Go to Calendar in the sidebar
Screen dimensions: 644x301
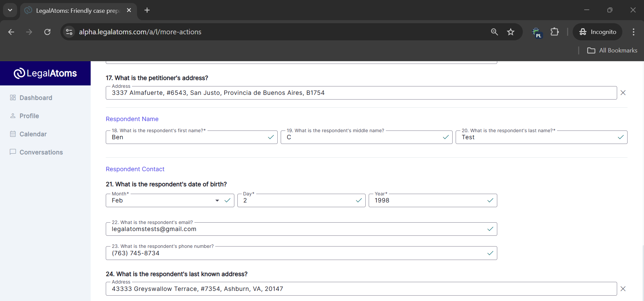click(x=33, y=134)
